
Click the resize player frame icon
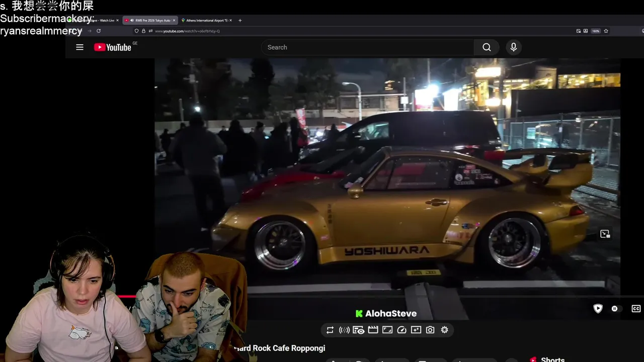(x=387, y=330)
